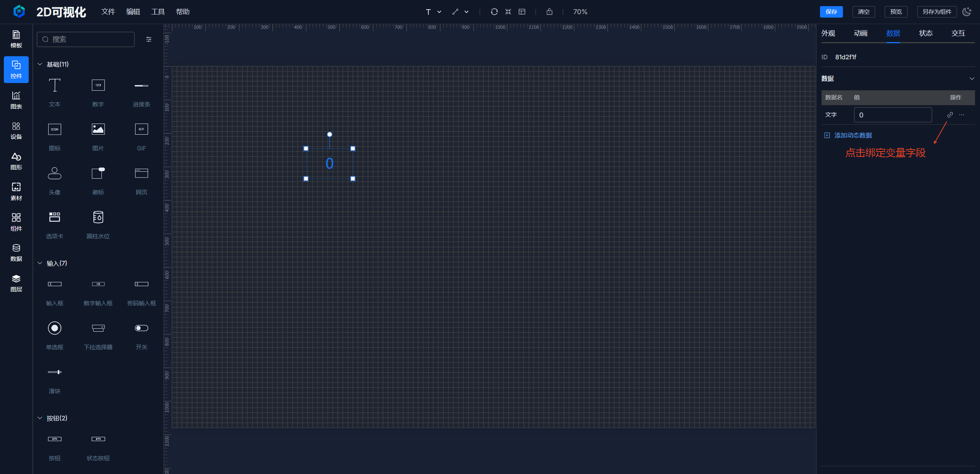980x474 pixels.
Task: Click the filter settings icon beside search
Action: pos(149,39)
